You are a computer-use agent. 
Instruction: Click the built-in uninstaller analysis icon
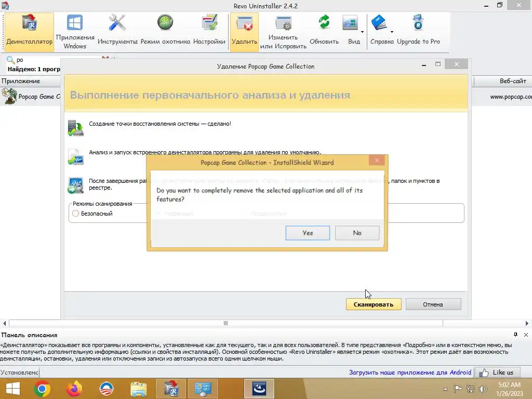coord(76,157)
